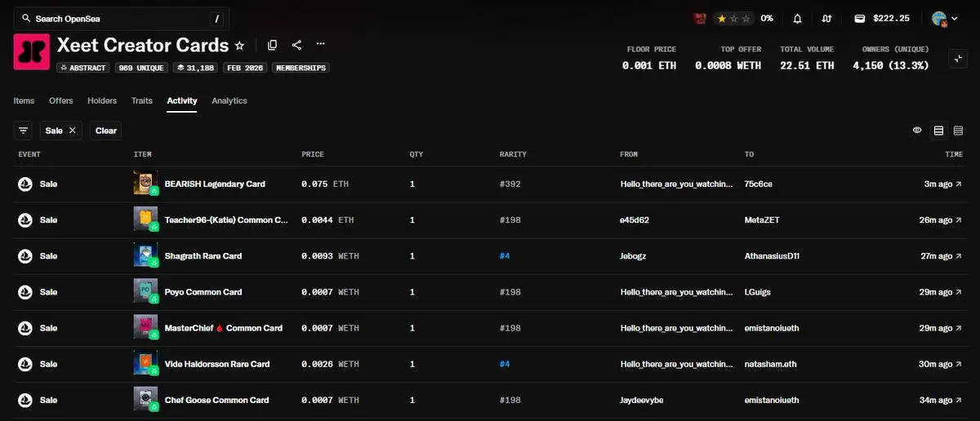Select the Activity tab
The height and width of the screenshot is (421, 980).
point(182,101)
